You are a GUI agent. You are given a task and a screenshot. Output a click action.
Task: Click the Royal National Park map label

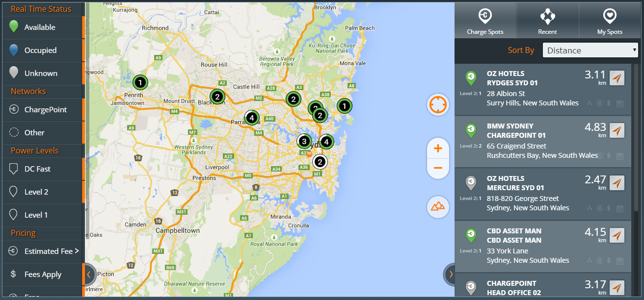coord(274,244)
